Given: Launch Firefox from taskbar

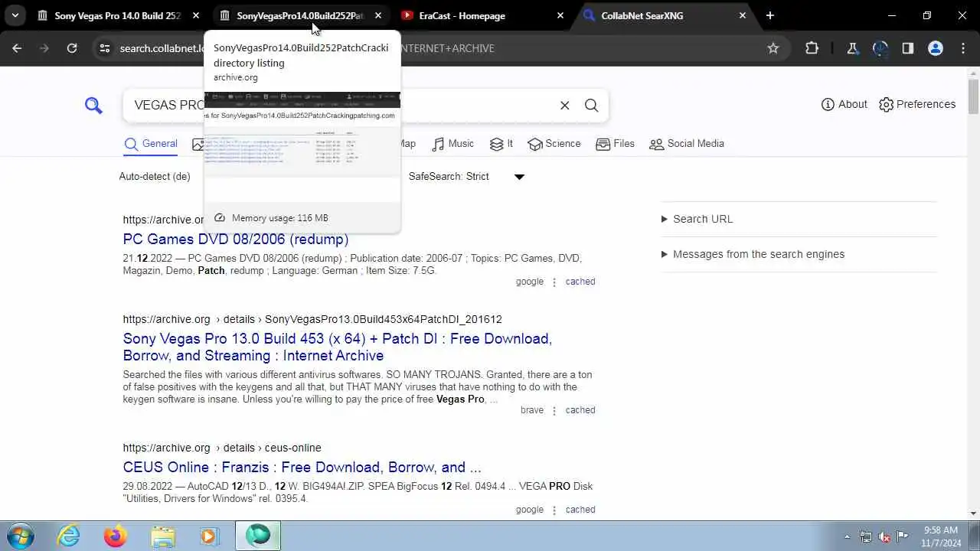Looking at the screenshot, I should tap(116, 536).
